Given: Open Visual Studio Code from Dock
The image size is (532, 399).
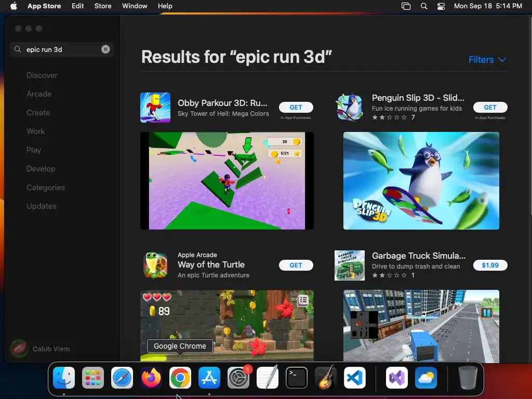Looking at the screenshot, I should (x=354, y=378).
